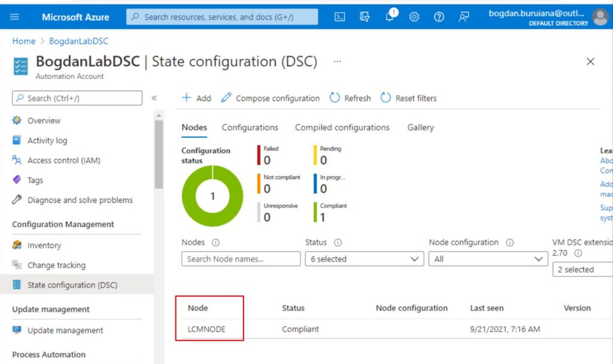Image resolution: width=613 pixels, height=364 pixels.
Task: Open portal settings gear icon
Action: point(414,17)
